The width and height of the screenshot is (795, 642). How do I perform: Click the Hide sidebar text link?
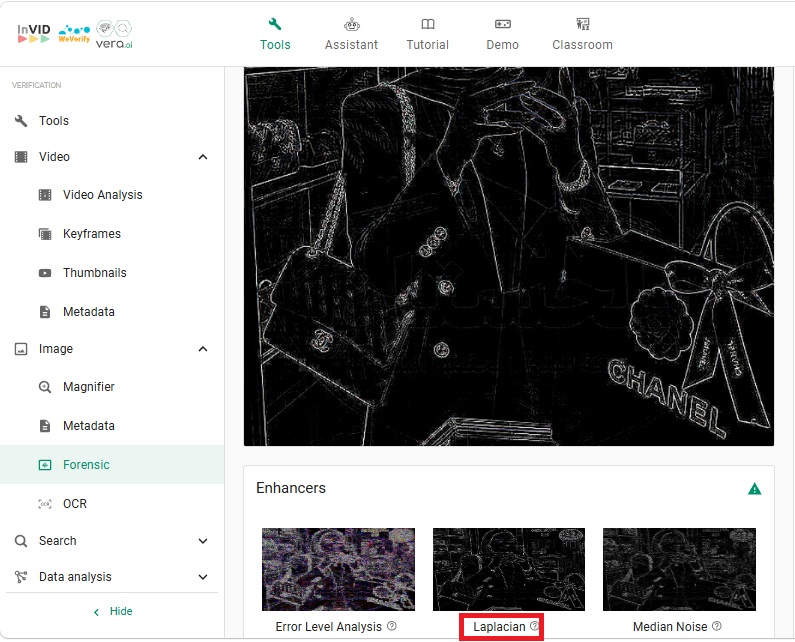[121, 612]
